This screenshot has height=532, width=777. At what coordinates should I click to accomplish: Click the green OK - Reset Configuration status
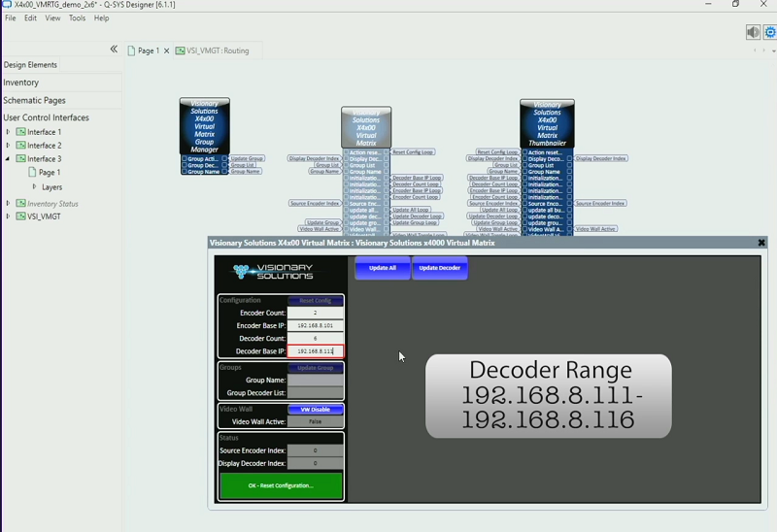pyautogui.click(x=281, y=485)
